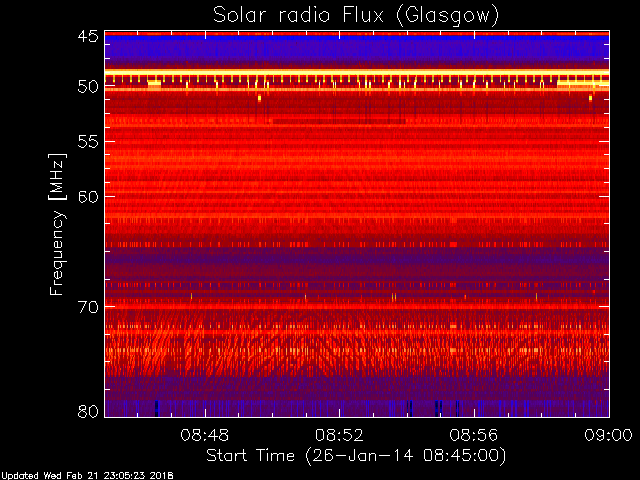
Task: Click the 08:52 time tick label
Action: 339,435
